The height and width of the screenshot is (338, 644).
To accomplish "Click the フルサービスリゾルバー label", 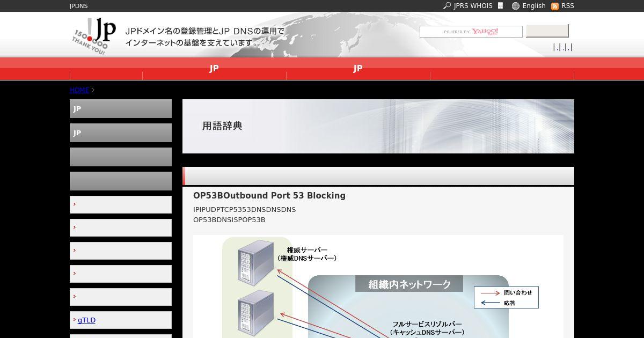I will click(427, 328).
